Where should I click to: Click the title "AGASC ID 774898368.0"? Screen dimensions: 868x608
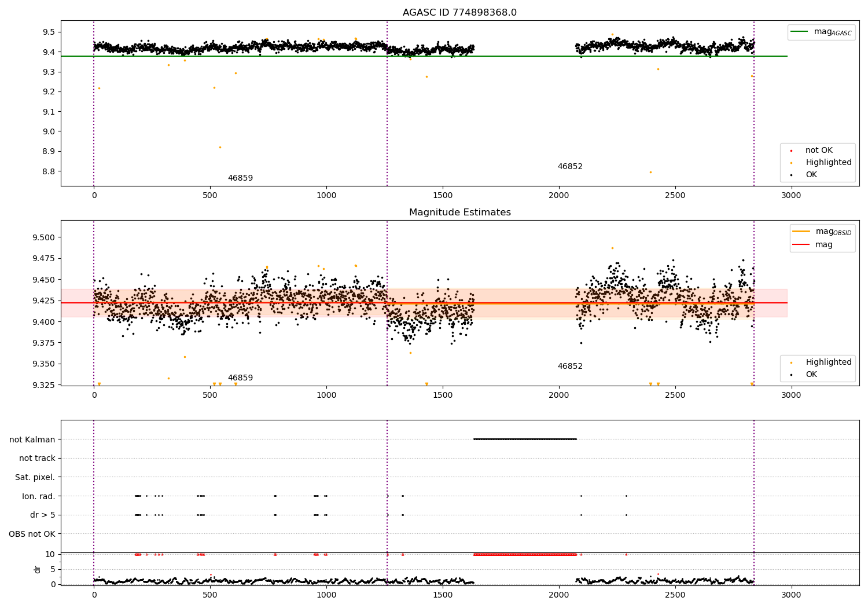click(x=459, y=13)
